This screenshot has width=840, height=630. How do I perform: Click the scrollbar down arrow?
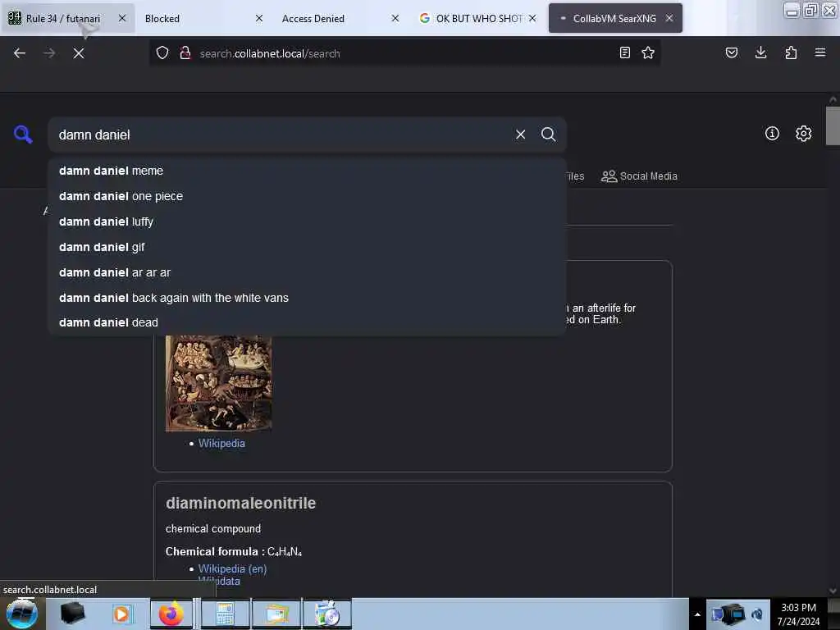coord(833,591)
